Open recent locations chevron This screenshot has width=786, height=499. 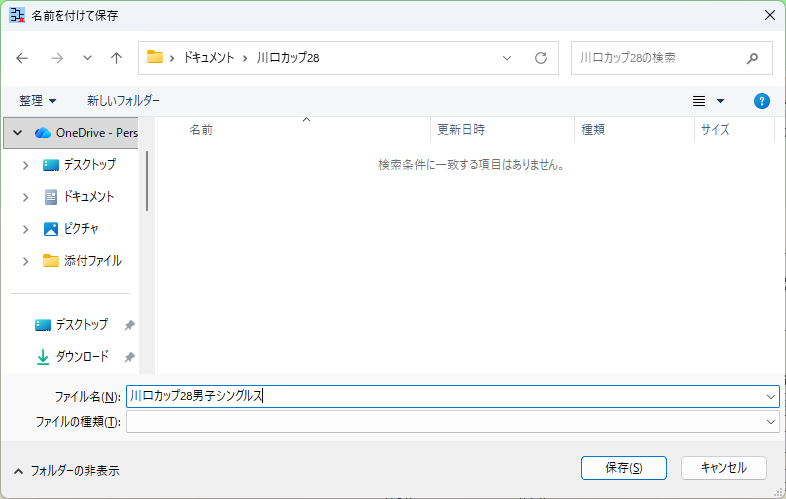(87, 58)
